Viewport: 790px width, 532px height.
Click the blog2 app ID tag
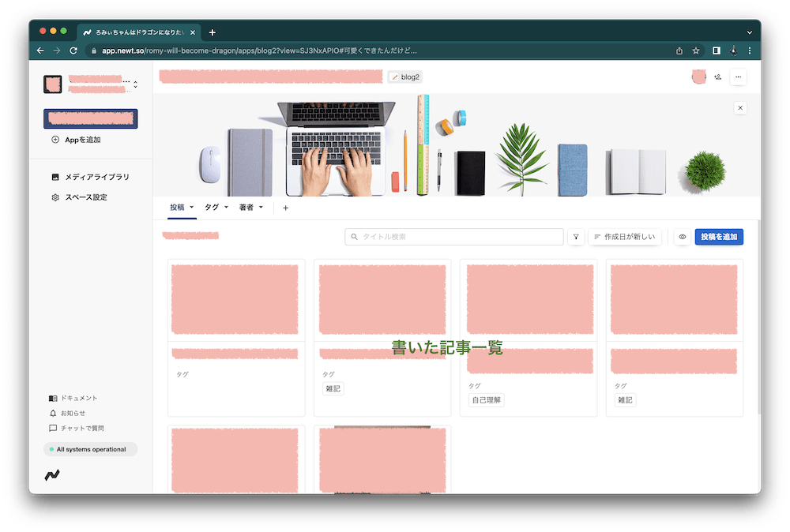[405, 77]
